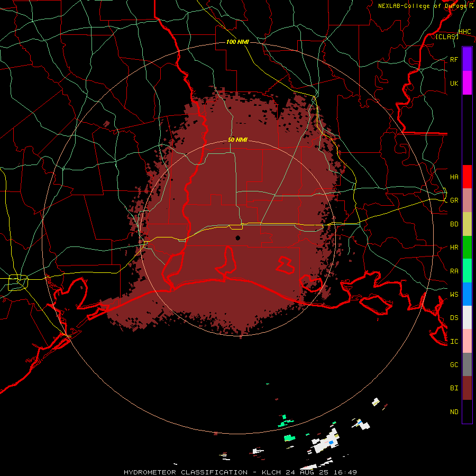
Task: Click the GR legend label
Action: [x=454, y=200]
